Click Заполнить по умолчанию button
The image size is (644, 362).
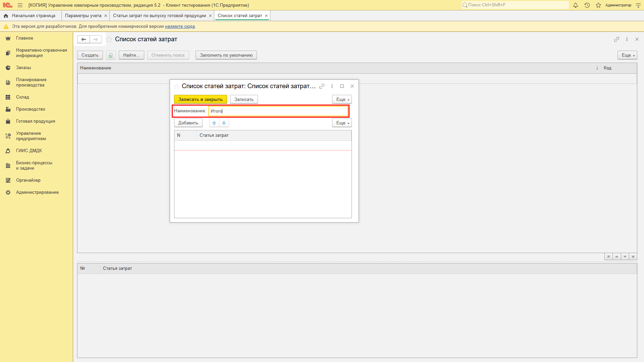coord(226,55)
